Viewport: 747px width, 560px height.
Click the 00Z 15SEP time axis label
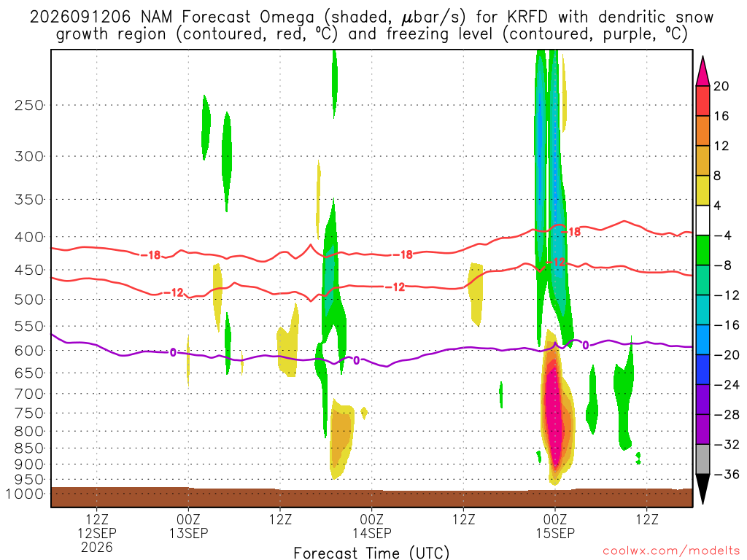tap(555, 526)
